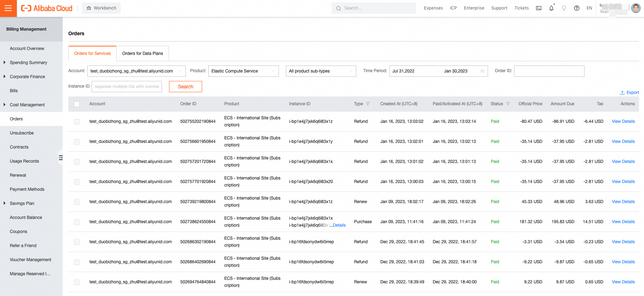This screenshot has height=296, width=644.
Task: Open Renewal in sidebar
Action: [x=18, y=175]
